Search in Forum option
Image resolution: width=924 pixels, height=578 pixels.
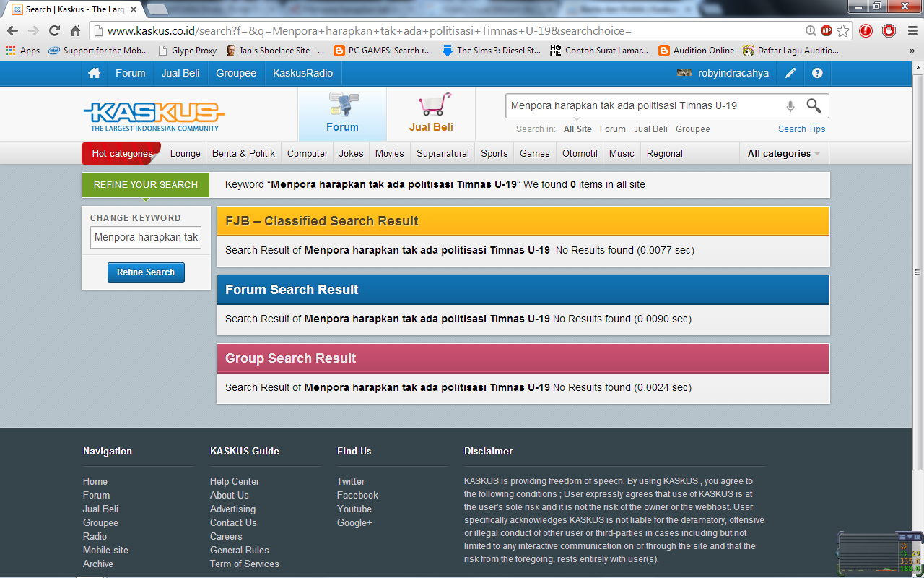click(613, 129)
